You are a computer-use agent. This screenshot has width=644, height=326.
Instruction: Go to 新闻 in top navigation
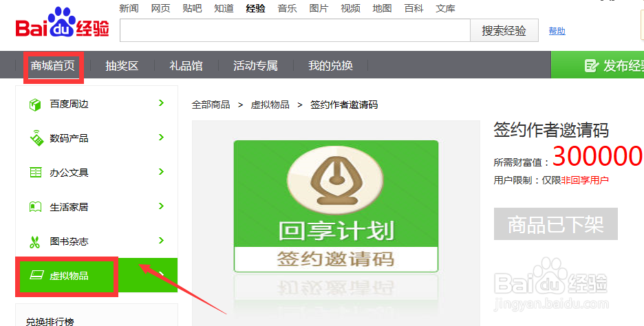tap(129, 8)
